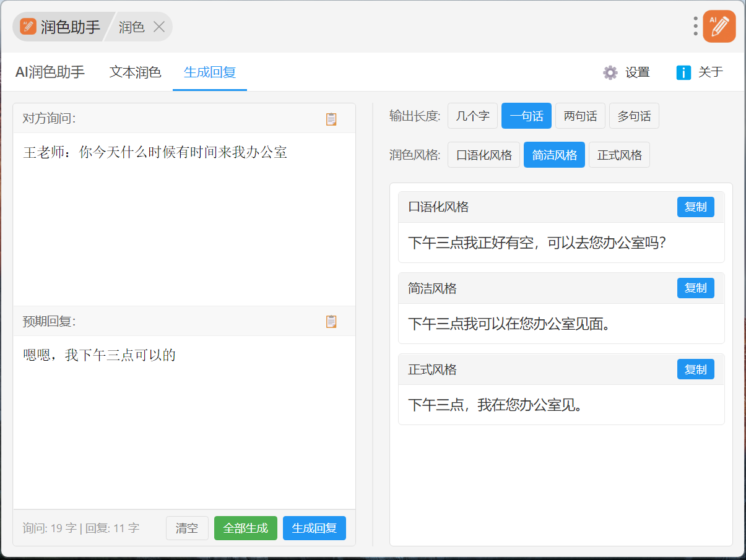Screen dimensions: 746x560
Task: Focus the 对方询问 text area
Action: tap(184, 219)
